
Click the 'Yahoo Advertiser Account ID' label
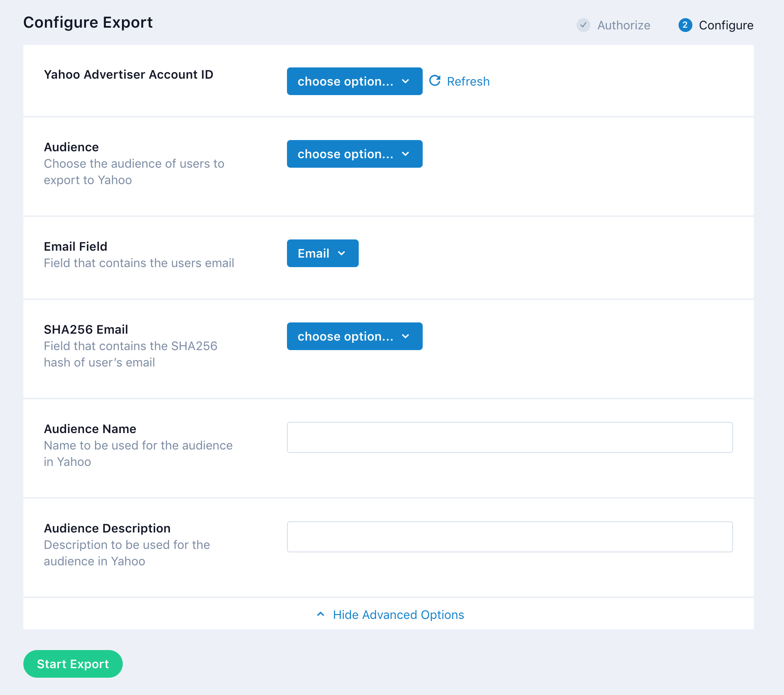coord(128,74)
